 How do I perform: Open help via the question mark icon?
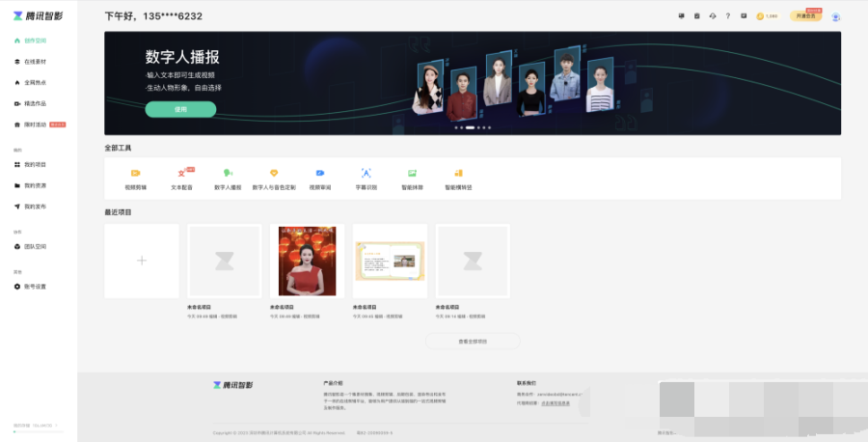click(x=728, y=16)
